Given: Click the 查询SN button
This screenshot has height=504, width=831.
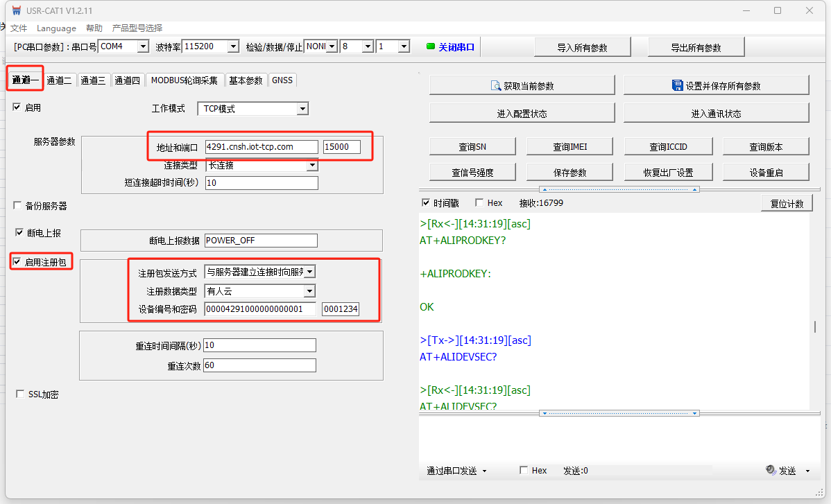Looking at the screenshot, I should click(472, 147).
